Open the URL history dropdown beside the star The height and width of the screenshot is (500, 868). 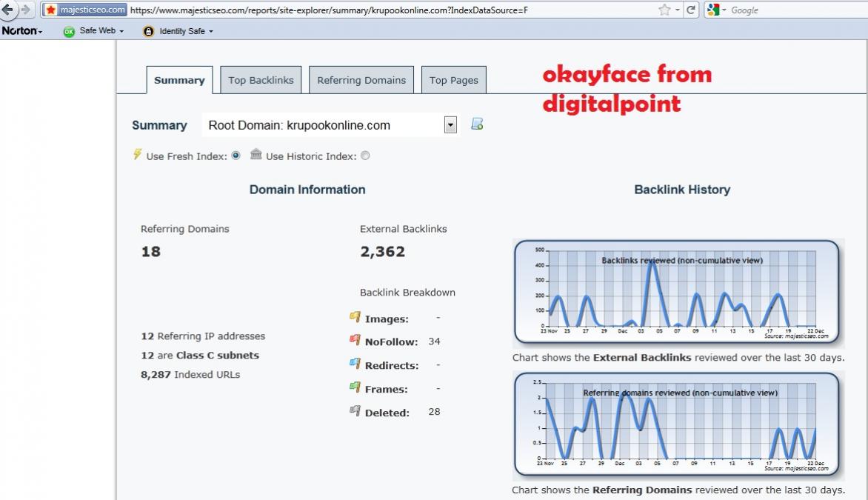click(677, 10)
